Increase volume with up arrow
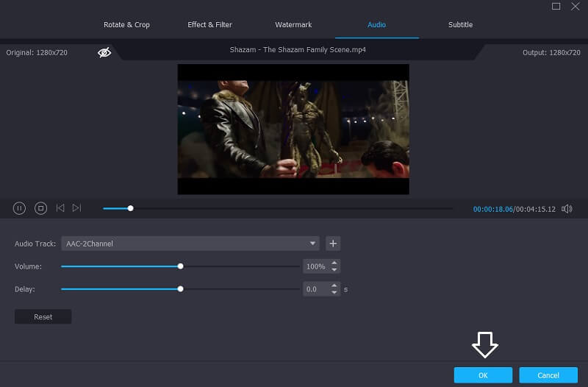Image resolution: width=588 pixels, height=387 pixels. (334, 263)
